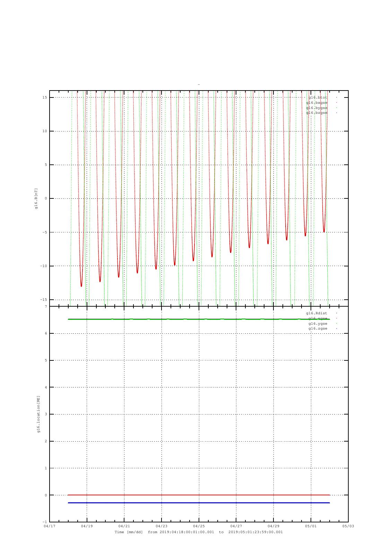Select the g16.bzgse legend entry
Viewport: 392px width, 555px height.
(x=317, y=113)
